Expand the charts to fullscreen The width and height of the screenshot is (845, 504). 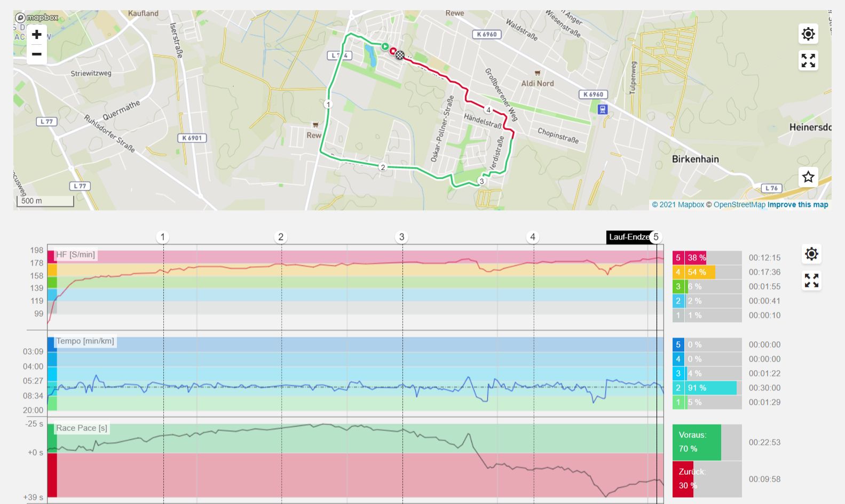[x=811, y=281]
